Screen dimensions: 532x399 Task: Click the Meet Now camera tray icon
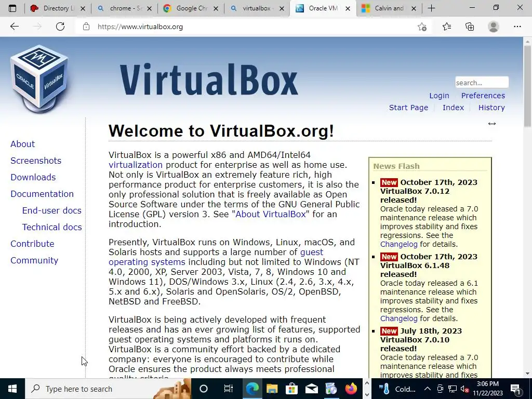tap(440, 389)
